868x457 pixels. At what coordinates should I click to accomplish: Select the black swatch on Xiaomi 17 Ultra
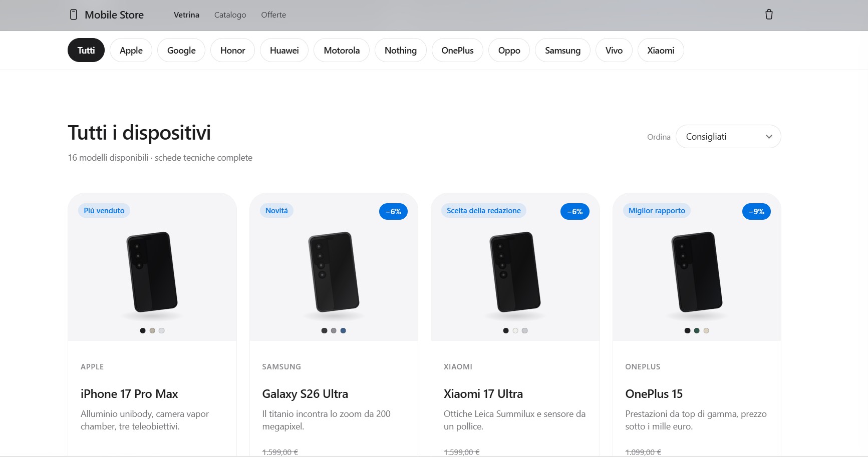pyautogui.click(x=506, y=330)
